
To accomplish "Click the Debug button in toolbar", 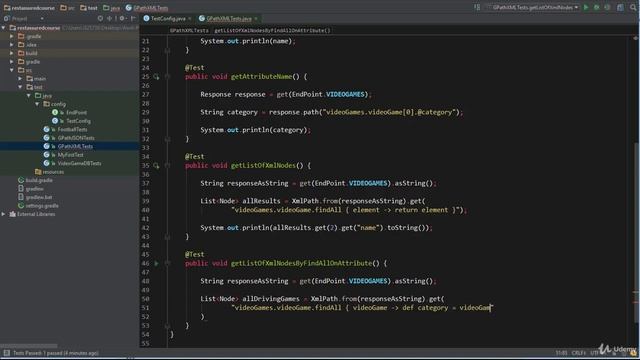I will (596, 7).
